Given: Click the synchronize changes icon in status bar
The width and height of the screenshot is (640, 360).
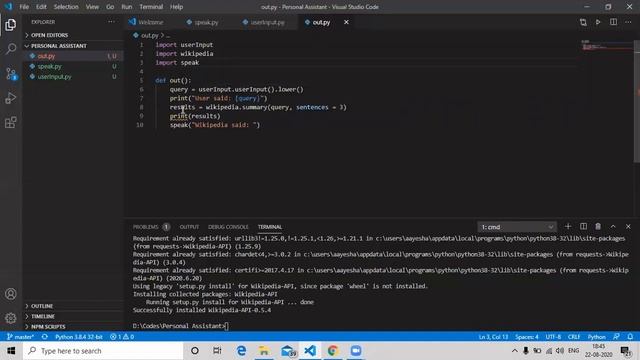Looking at the screenshot, I should [x=45, y=337].
